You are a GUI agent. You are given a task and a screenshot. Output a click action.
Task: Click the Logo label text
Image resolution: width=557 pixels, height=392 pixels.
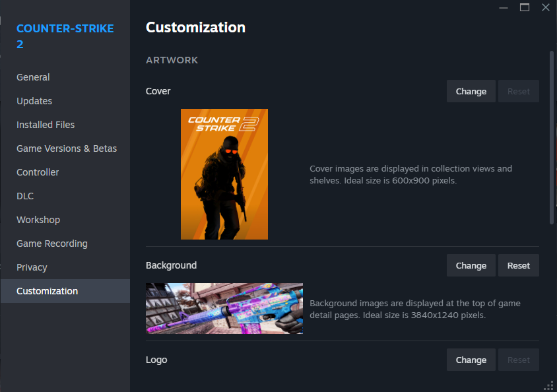coord(156,360)
